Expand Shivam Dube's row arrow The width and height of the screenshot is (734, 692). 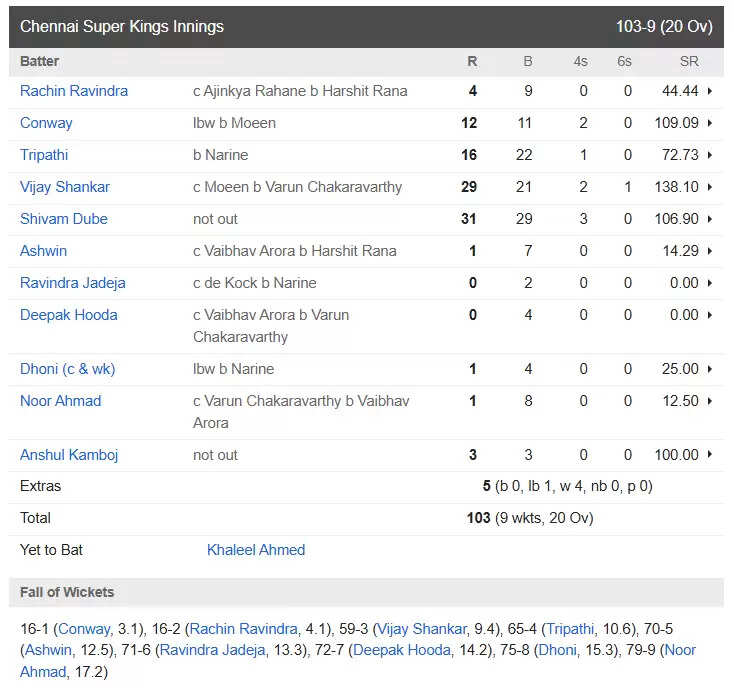710,219
